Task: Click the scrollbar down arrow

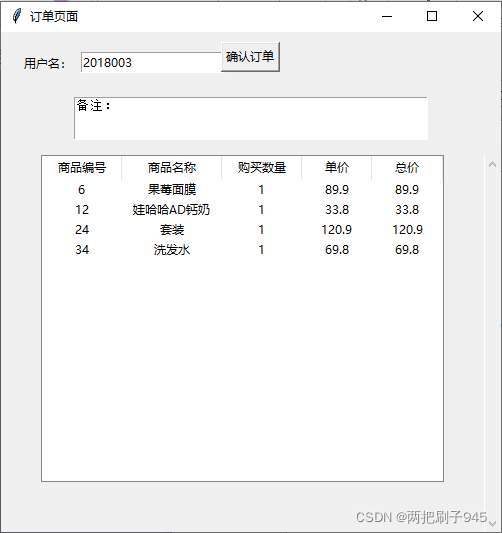Action: 492,523
